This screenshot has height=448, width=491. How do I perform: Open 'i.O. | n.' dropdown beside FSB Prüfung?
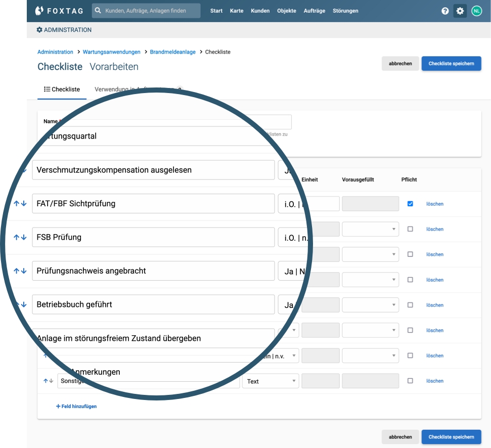pos(294,238)
